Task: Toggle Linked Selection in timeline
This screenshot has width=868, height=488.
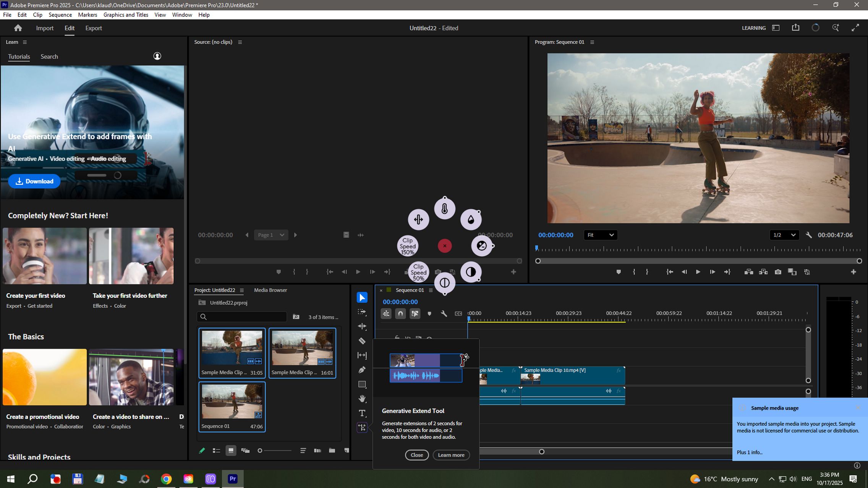Action: coord(415,313)
